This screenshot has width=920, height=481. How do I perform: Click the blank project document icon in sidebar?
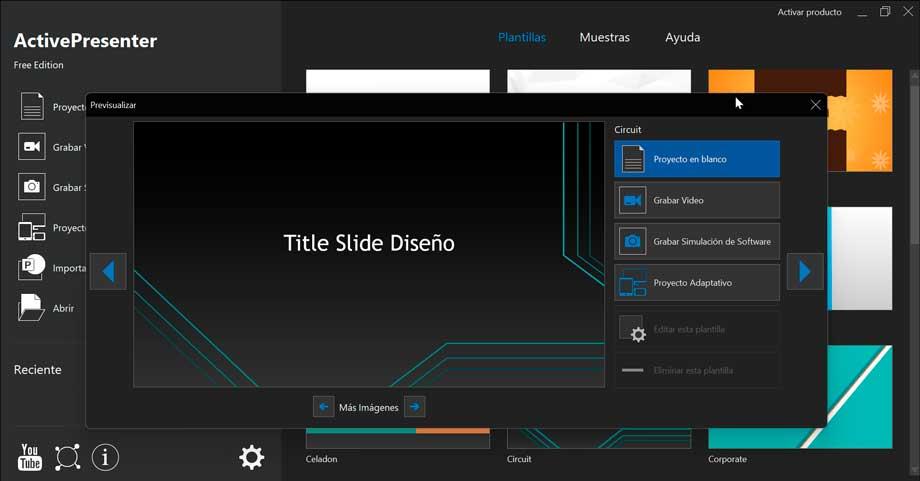(x=32, y=106)
